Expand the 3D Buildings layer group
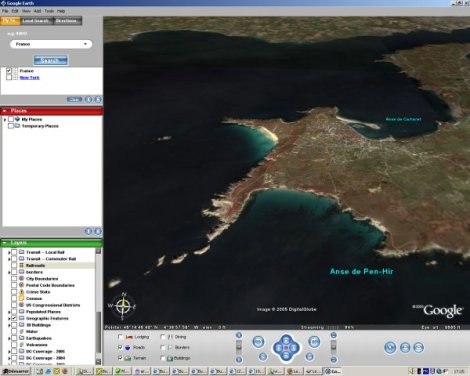The image size is (470, 376). (x=9, y=325)
